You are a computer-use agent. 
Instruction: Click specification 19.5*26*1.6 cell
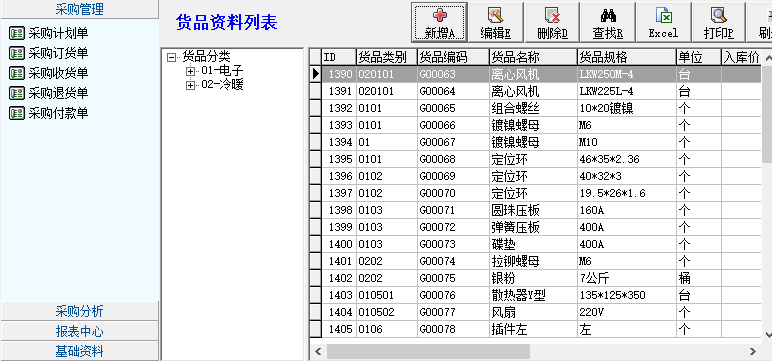627,193
